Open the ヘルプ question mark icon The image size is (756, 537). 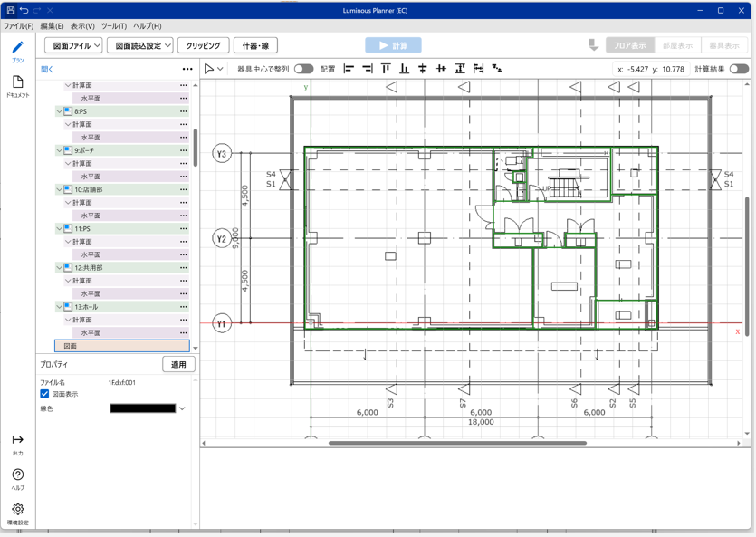pos(17,478)
